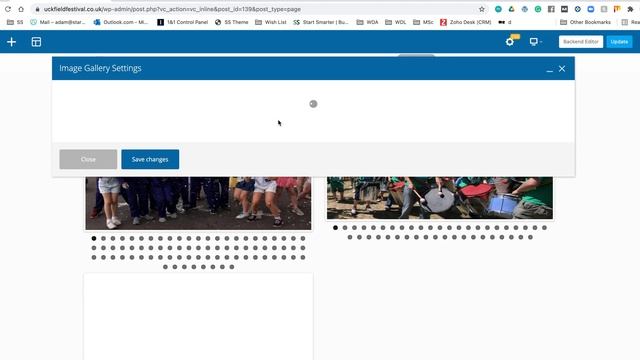Open the WDL bookmarks folder
Viewport: 640px width, 360px height.
pos(396,22)
